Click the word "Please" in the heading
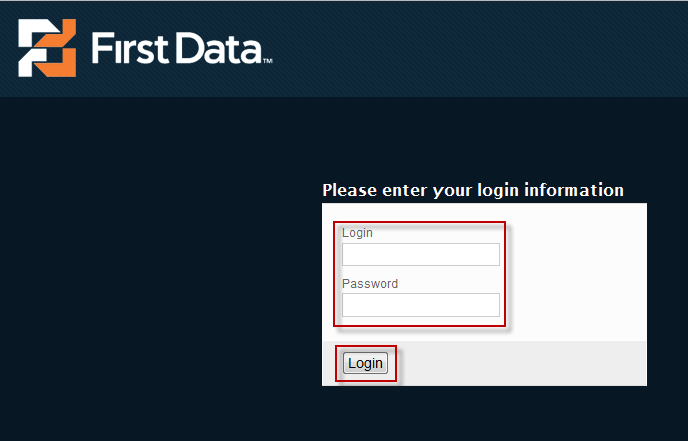Image resolution: width=688 pixels, height=441 pixels. [x=350, y=190]
